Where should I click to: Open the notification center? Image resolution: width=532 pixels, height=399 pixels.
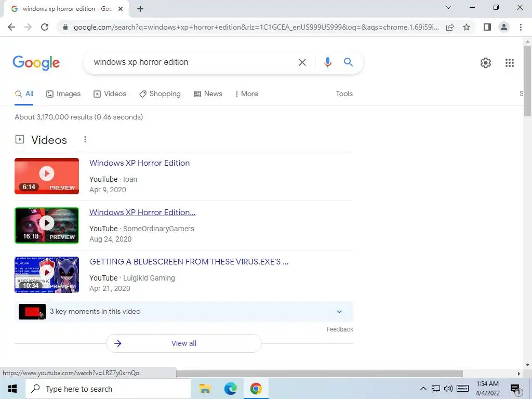pos(515,389)
